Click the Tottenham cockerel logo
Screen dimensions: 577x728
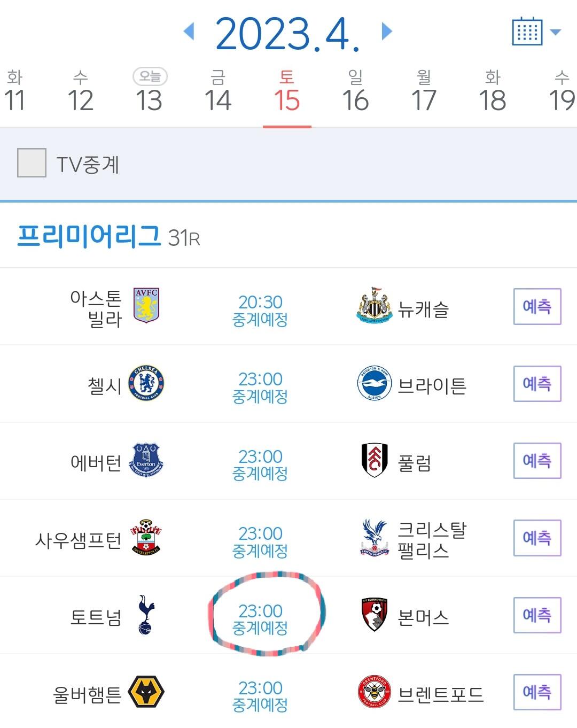pos(146,615)
